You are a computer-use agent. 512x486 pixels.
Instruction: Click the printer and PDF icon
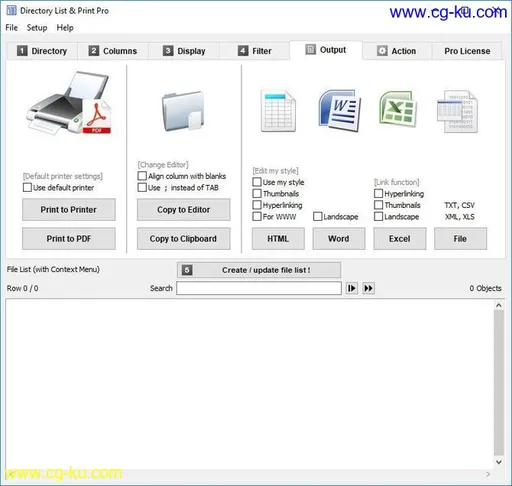69,103
